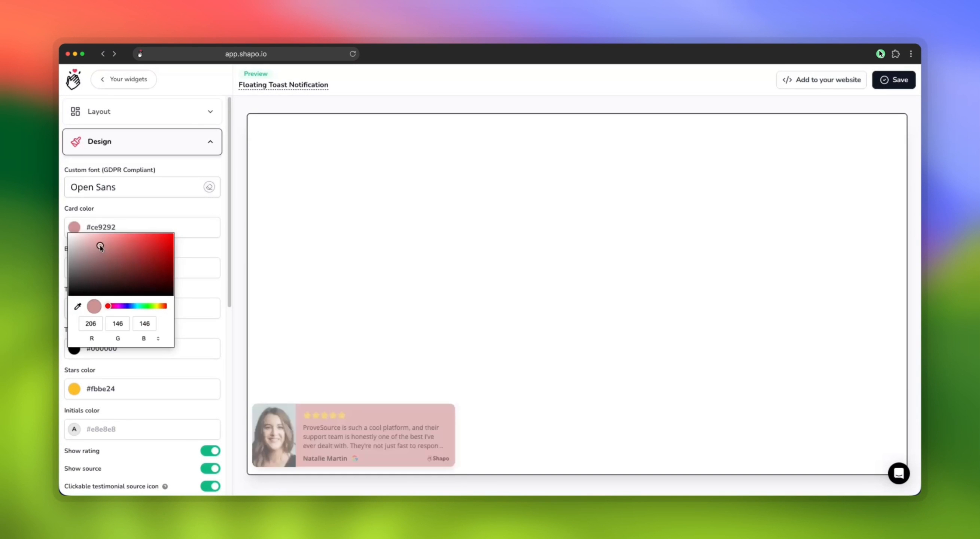Click the #ce9292 card color swatch

coord(74,227)
